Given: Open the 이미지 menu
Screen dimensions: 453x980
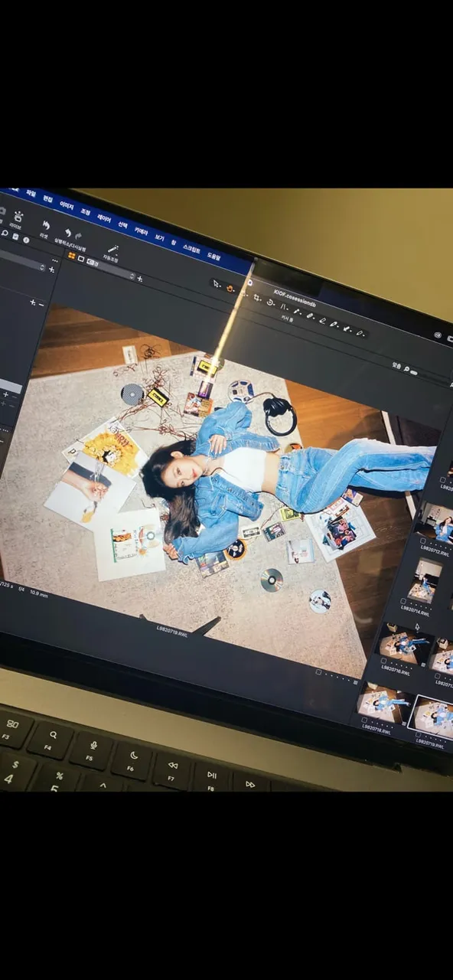Looking at the screenshot, I should (67, 204).
